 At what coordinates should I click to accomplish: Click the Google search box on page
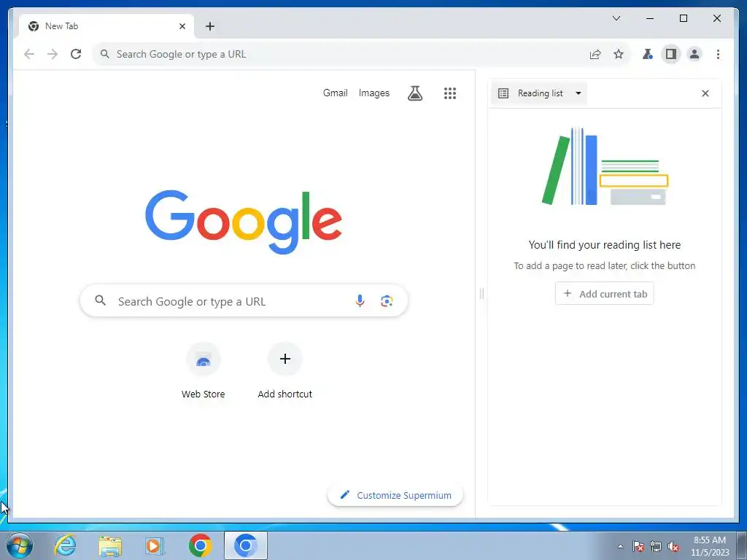(244, 301)
